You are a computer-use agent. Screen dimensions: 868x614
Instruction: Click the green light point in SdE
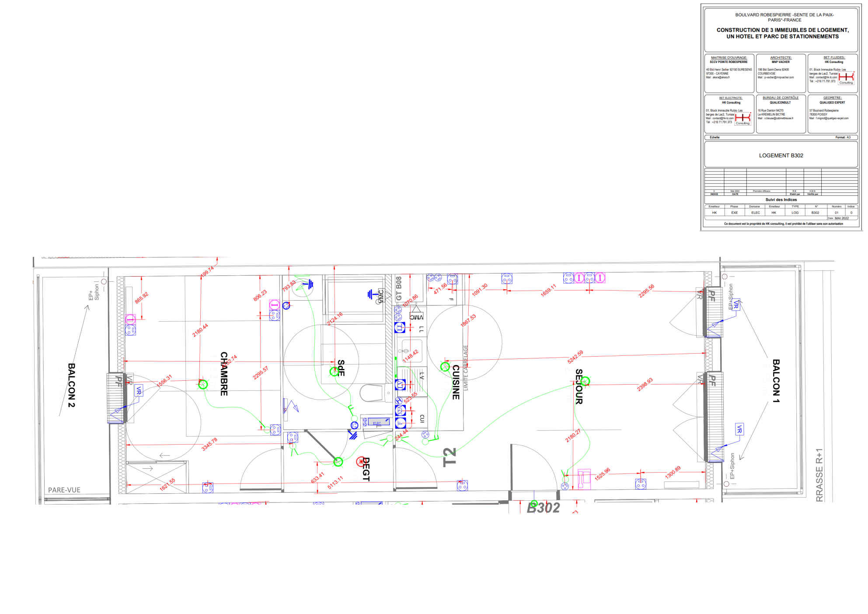(x=334, y=372)
